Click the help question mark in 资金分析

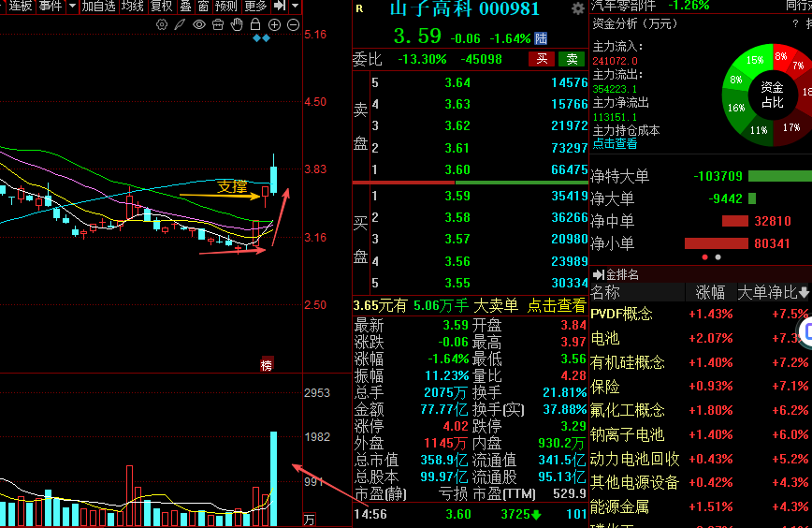pos(795,23)
